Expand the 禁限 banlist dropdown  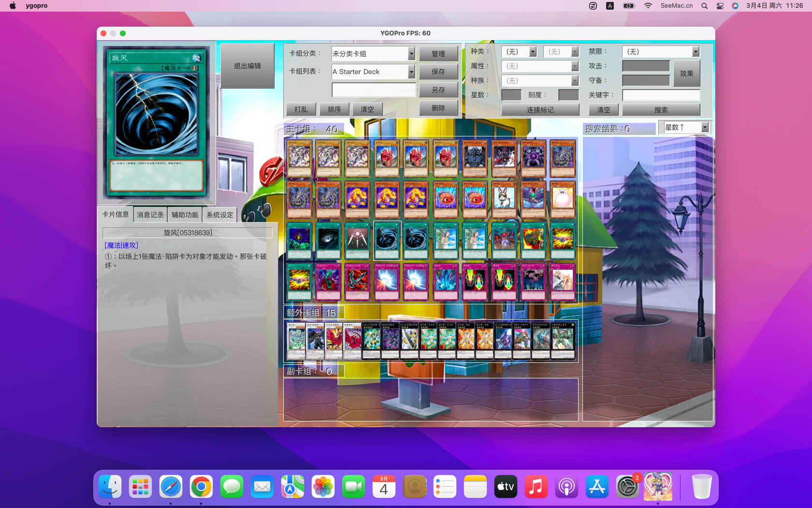pyautogui.click(x=695, y=52)
